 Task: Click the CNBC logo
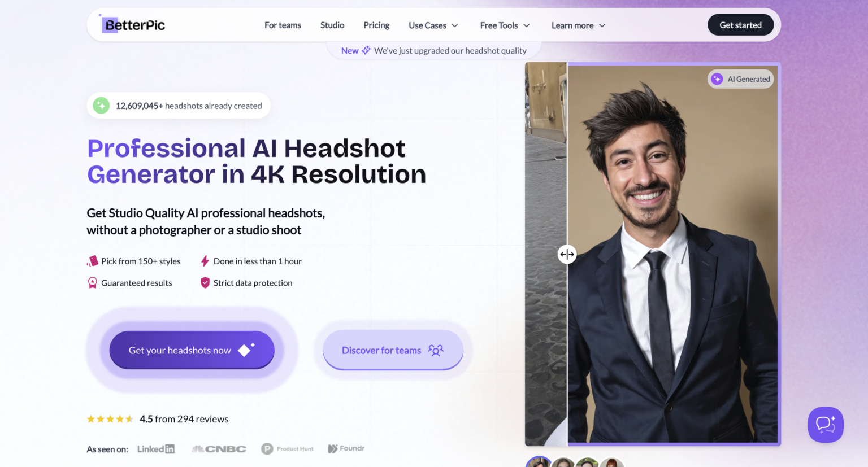pos(219,448)
